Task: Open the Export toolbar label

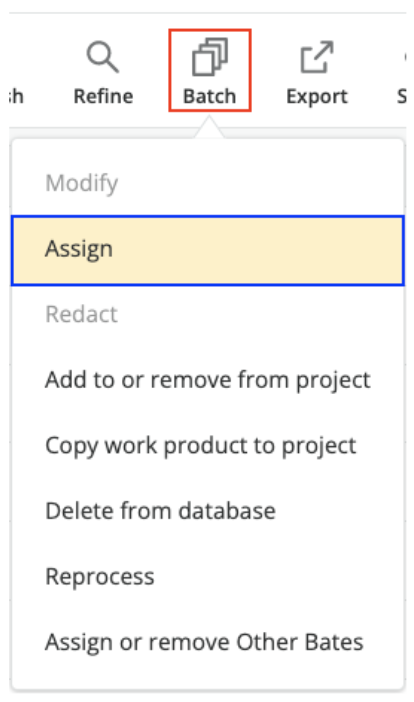Action: click(x=317, y=96)
